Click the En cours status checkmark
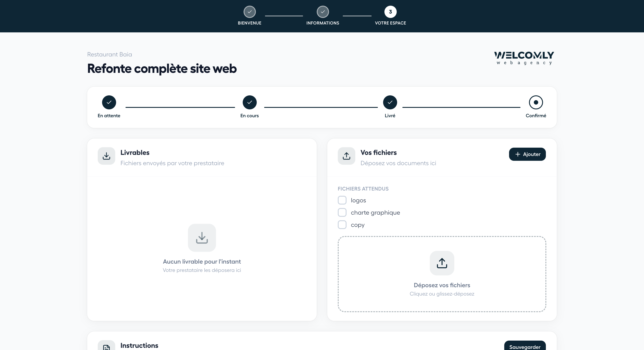Viewport: 644px width, 350px height. (249, 102)
